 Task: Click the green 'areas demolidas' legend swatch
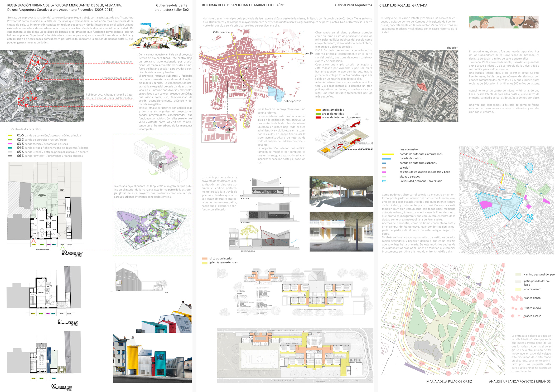[318, 114]
